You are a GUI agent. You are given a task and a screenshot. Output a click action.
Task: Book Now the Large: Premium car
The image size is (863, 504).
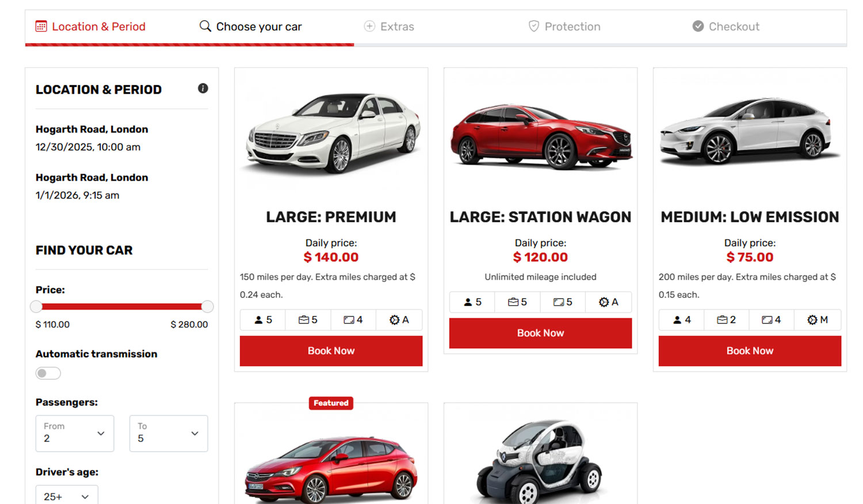(331, 351)
